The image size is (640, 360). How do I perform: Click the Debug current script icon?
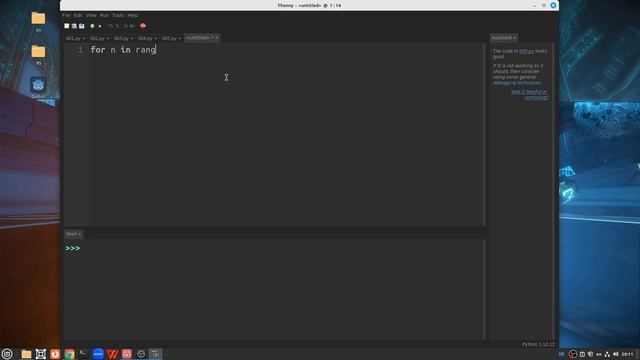tap(100, 26)
